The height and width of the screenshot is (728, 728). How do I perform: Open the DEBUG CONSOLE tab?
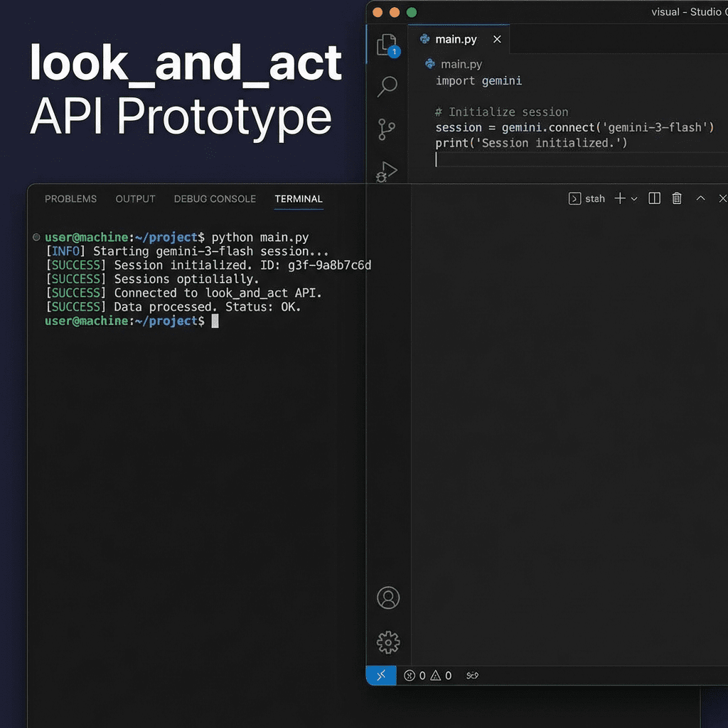tap(215, 199)
